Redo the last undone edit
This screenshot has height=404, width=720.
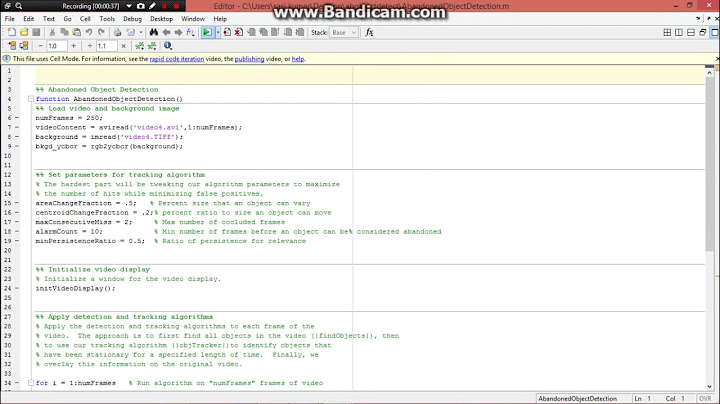pyautogui.click(x=101, y=32)
